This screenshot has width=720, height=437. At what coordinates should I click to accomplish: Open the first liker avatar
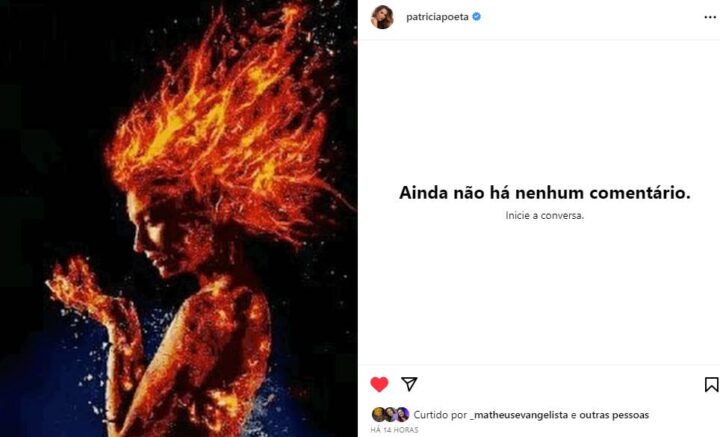pyautogui.click(x=378, y=415)
